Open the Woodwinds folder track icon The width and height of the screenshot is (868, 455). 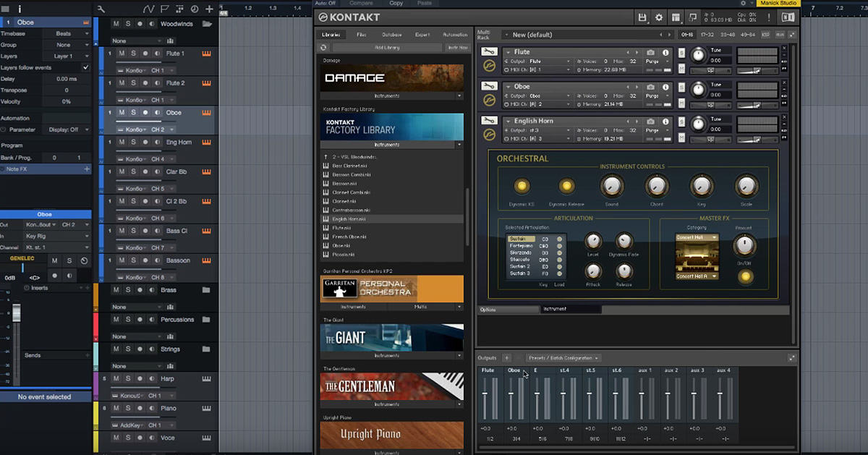tap(207, 24)
